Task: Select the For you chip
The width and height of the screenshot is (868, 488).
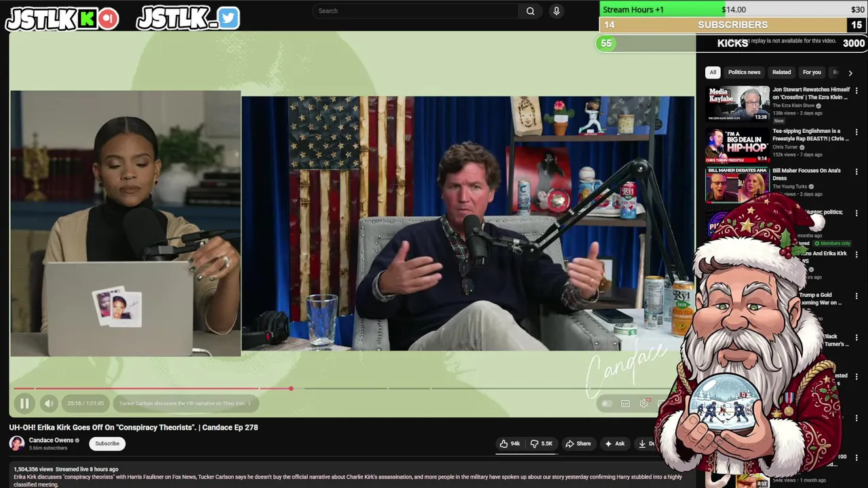Action: (x=812, y=73)
